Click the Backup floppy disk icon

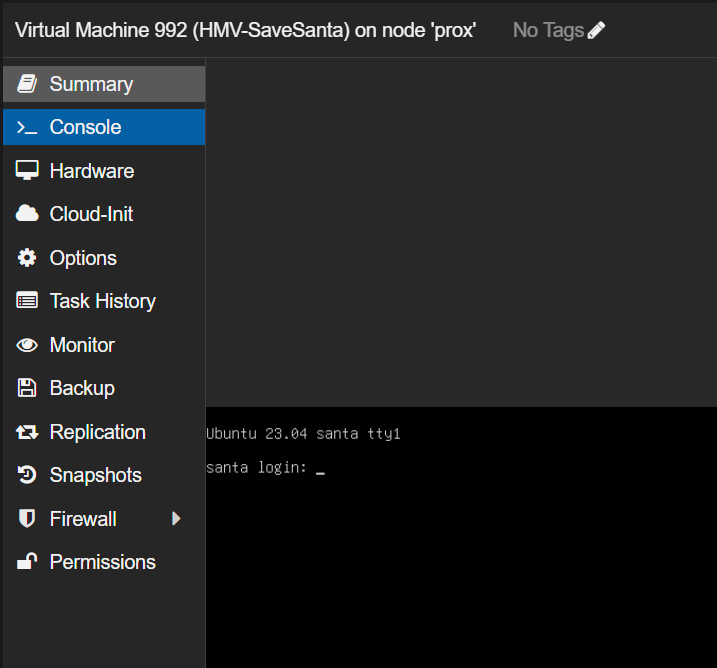(27, 388)
